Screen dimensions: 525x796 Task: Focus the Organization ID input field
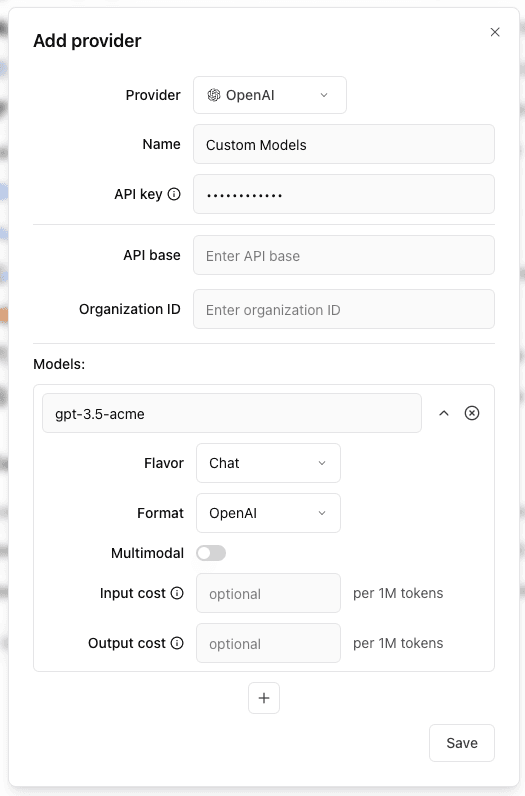pyautogui.click(x=344, y=309)
